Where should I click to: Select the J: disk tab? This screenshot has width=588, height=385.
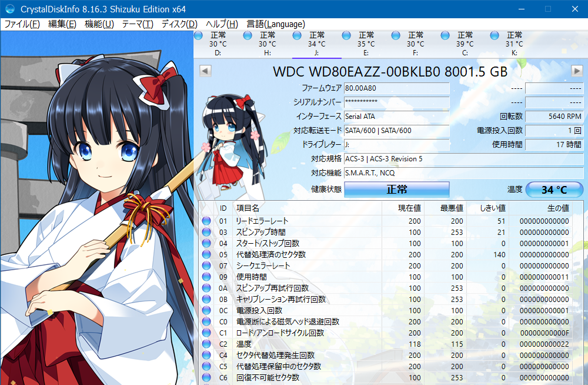point(317,44)
